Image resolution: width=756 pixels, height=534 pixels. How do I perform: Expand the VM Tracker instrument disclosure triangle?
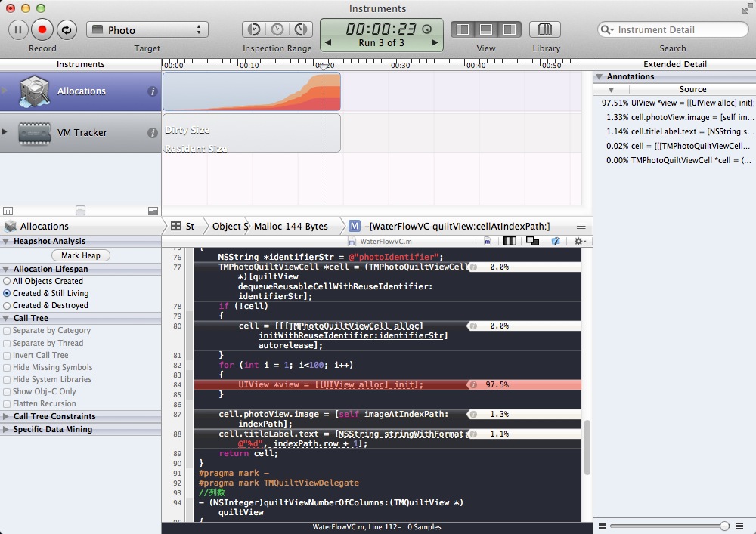(5, 132)
